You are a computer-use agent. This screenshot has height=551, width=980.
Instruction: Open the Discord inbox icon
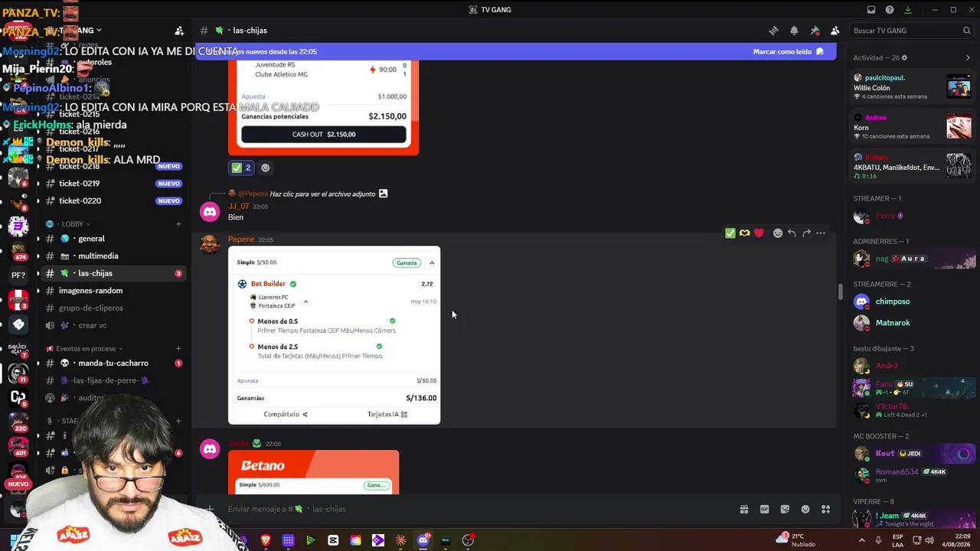click(x=871, y=10)
